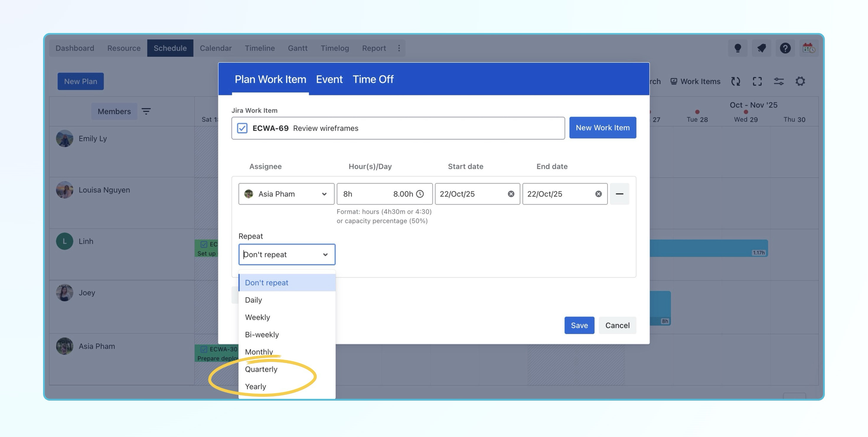This screenshot has height=437, width=868.
Task: Clear the Start date with the X icon
Action: tap(511, 194)
